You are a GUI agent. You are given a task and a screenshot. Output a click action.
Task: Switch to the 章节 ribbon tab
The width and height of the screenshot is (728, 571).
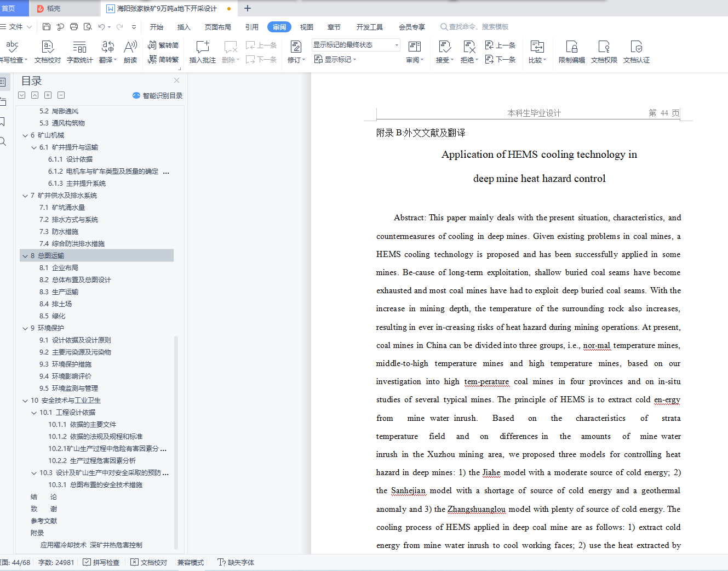click(x=334, y=27)
